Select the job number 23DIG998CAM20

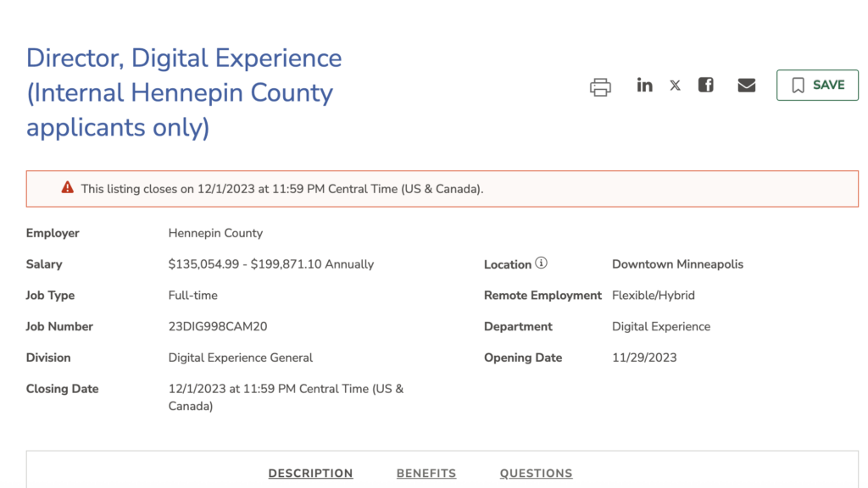click(218, 326)
